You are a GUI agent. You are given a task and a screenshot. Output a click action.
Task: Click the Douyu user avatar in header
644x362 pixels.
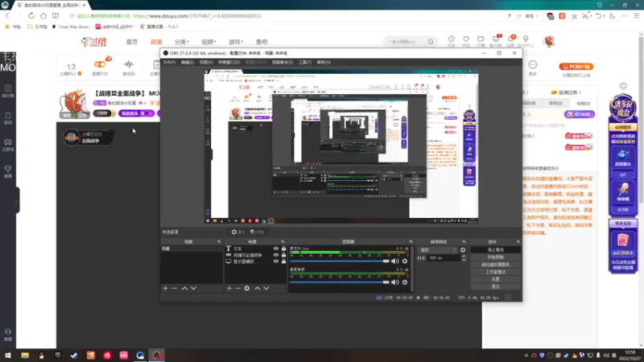[549, 42]
